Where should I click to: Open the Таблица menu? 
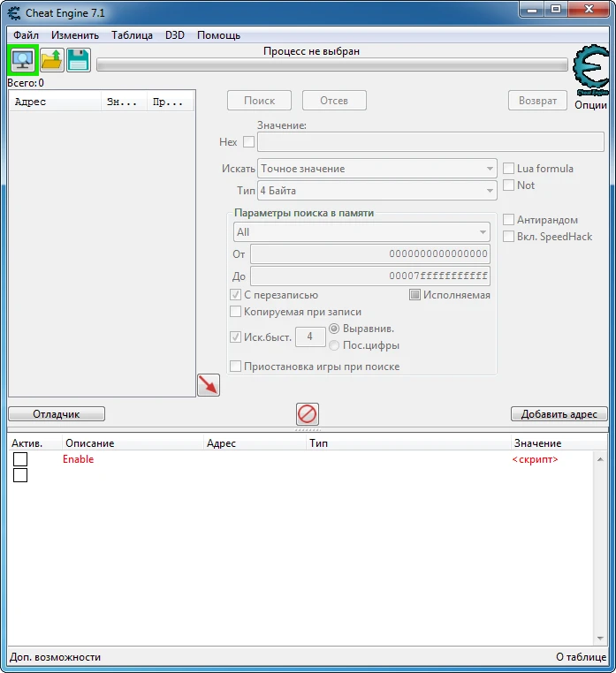tap(132, 35)
